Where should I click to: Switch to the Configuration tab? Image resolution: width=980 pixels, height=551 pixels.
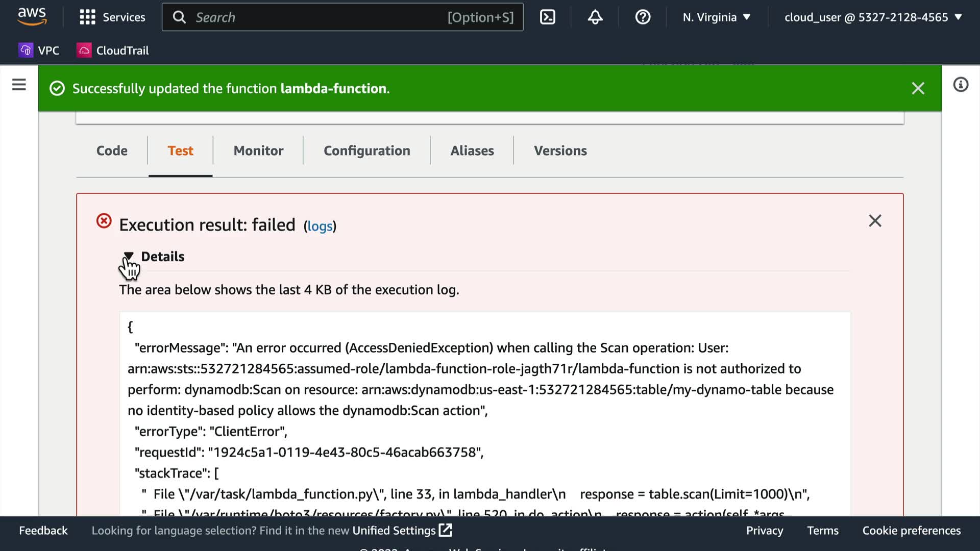click(x=366, y=151)
